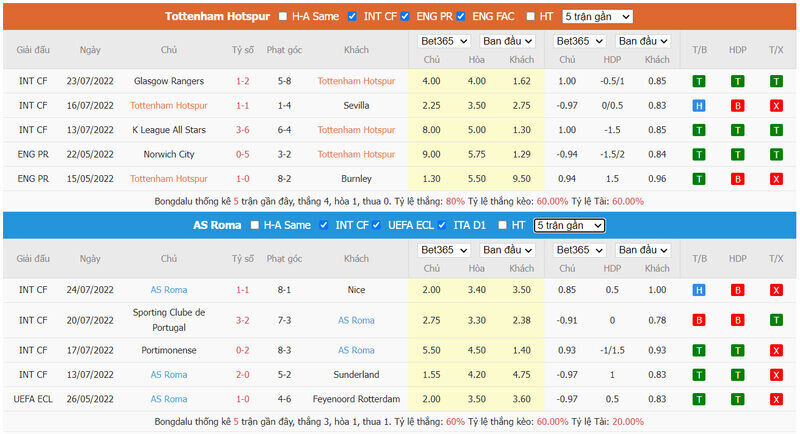Open 2-0 score of Sunderland match
This screenshot has height=434, width=800.
coord(242,375)
